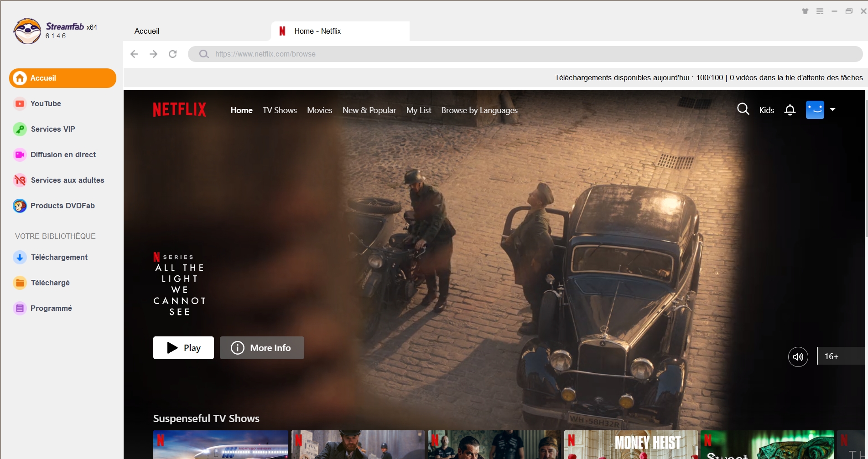
Task: Switch to the Accueil tab
Action: click(147, 31)
